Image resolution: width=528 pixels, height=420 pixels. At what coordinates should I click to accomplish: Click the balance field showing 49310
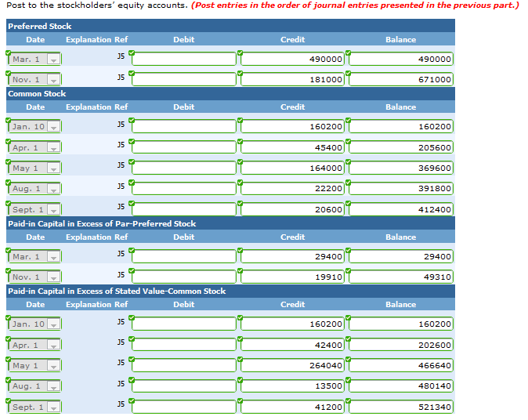click(401, 277)
